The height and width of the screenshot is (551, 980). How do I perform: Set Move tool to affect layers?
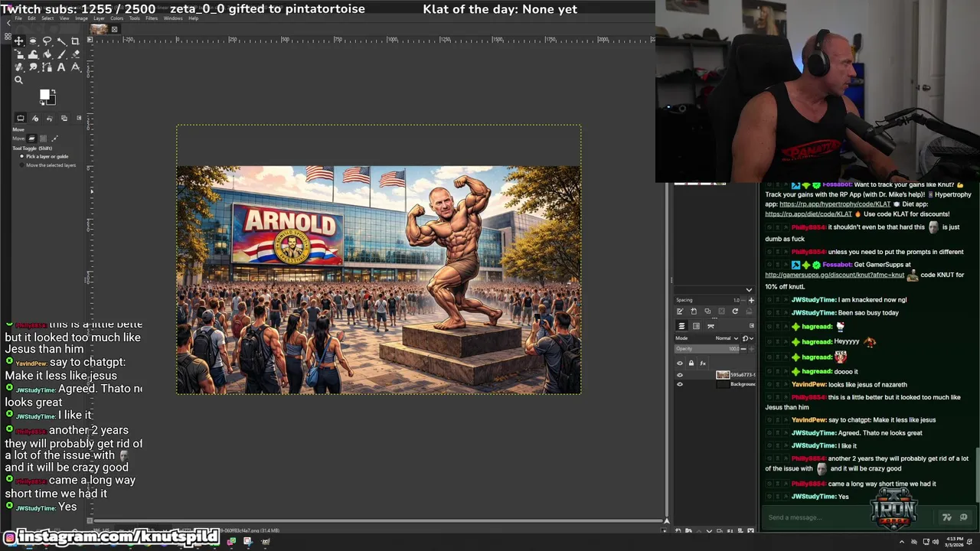tap(31, 139)
